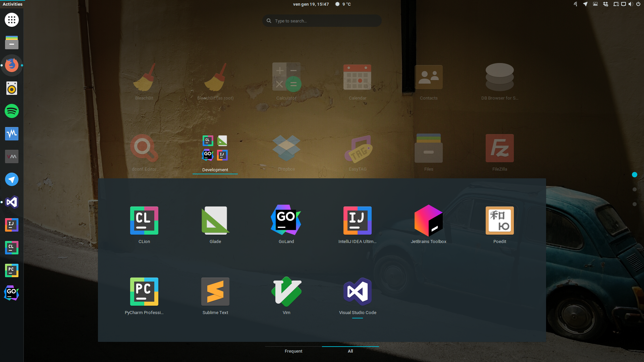Select the All apps tab

point(350,351)
